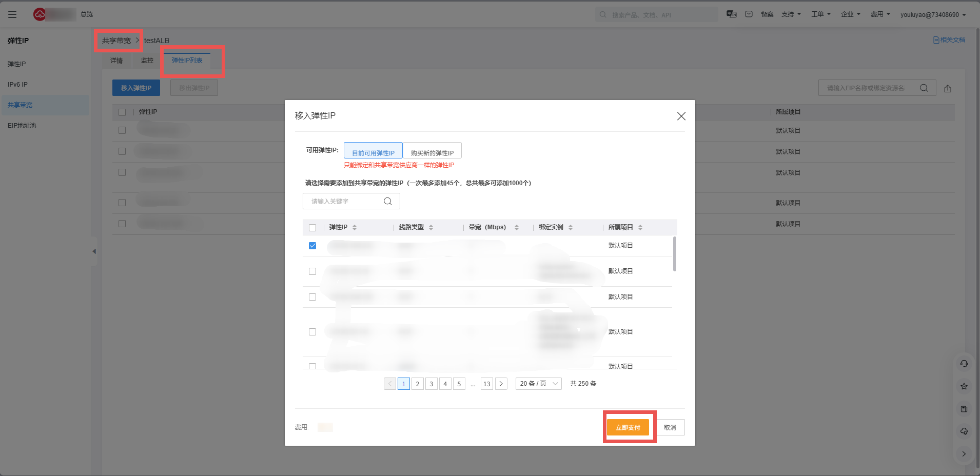
Task: Jump to page 13 of the dialog list
Action: click(x=487, y=384)
